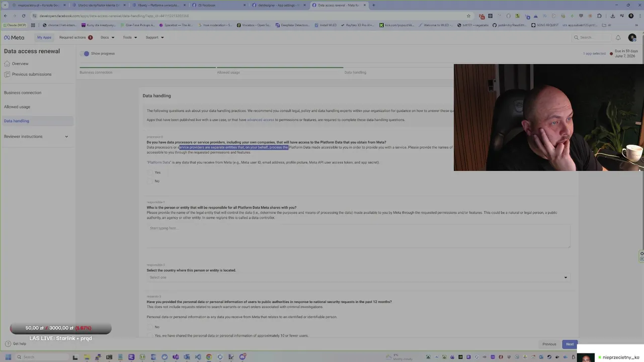Screen dimensions: 644x362
Task: Click the Previous button
Action: tap(549, 344)
